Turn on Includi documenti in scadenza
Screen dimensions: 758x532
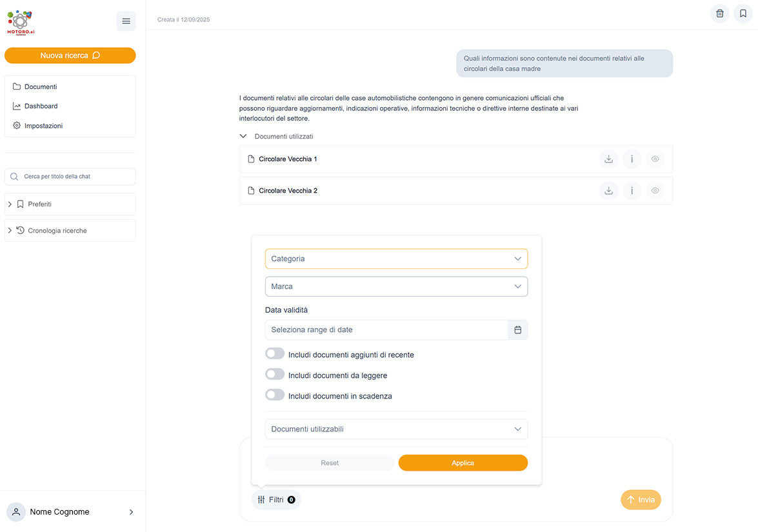[x=275, y=395]
